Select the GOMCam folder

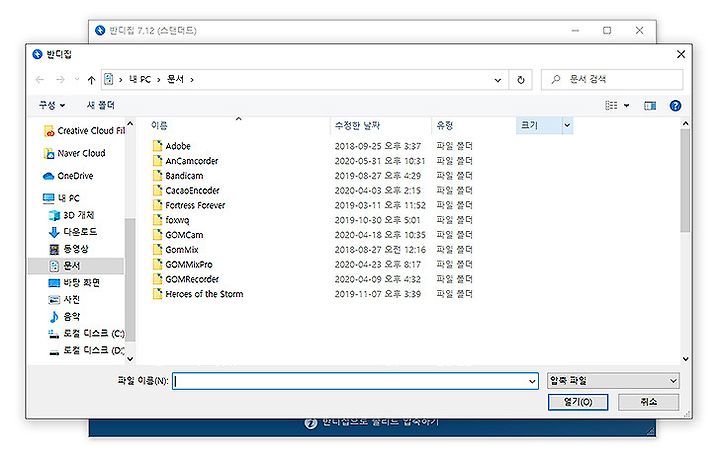pyautogui.click(x=178, y=235)
